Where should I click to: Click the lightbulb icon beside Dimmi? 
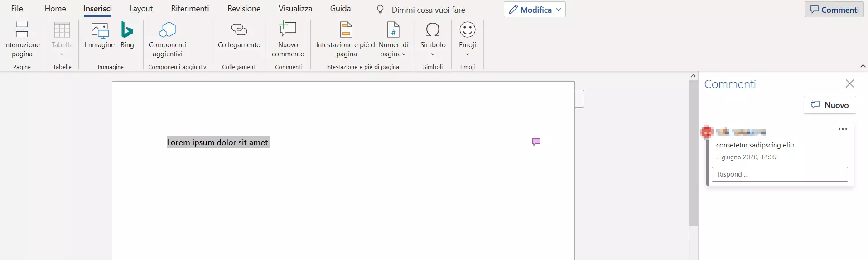point(381,10)
